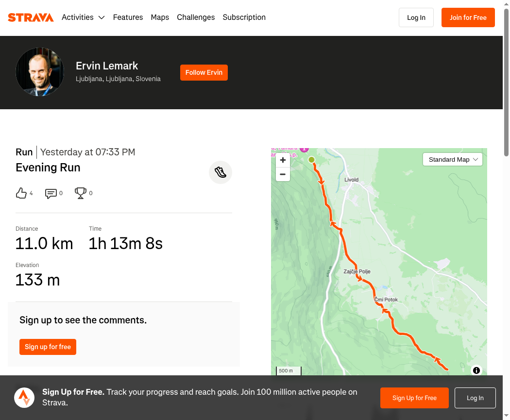Open the Features menu item
The width and height of the screenshot is (510, 420).
tap(128, 17)
